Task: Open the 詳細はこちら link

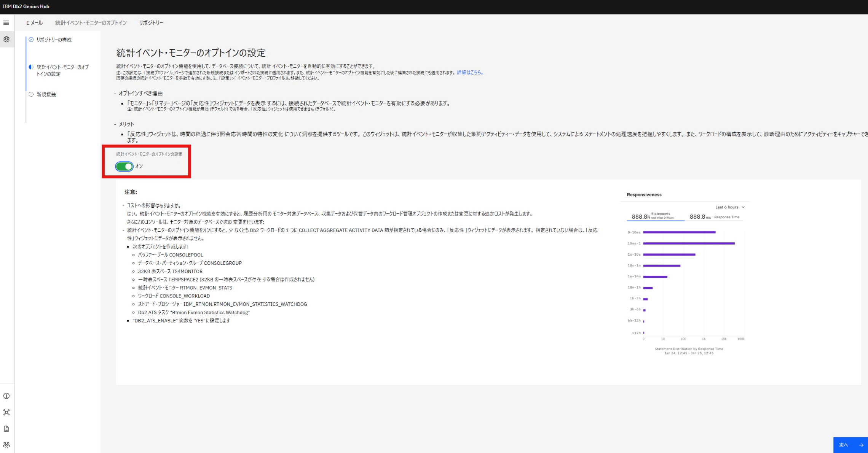Action: pyautogui.click(x=470, y=72)
